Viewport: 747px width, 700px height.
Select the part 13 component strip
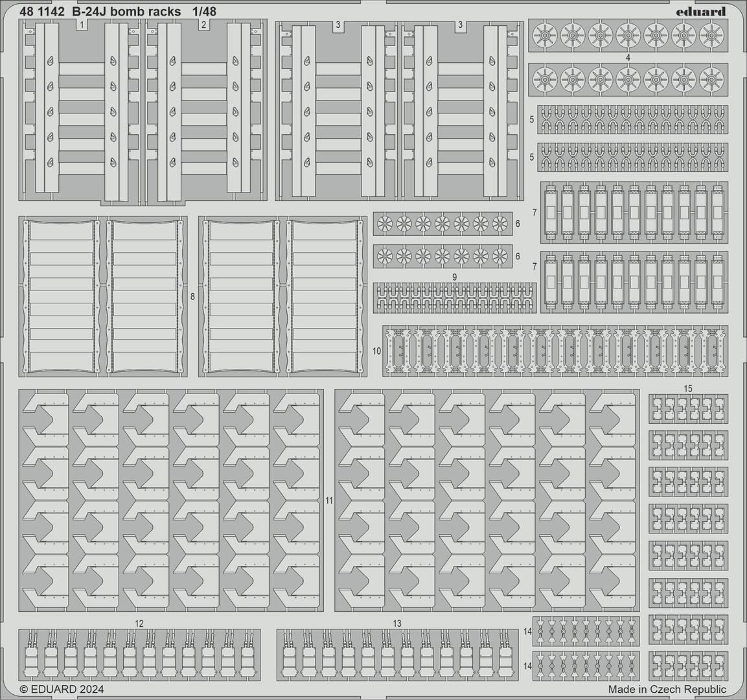397,655
